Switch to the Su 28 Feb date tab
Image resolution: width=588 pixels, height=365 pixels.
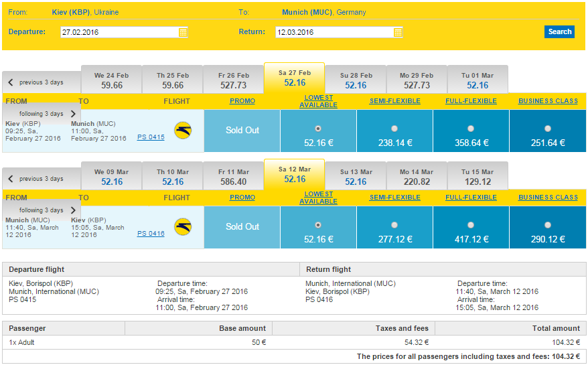click(356, 80)
